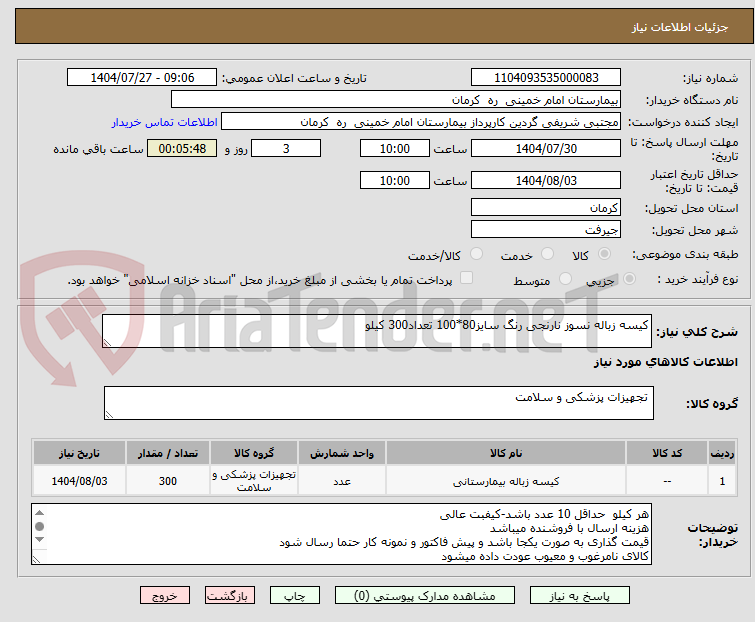Click the عدد unit cell
Viewport: 755px width, 622px height.
(x=342, y=480)
